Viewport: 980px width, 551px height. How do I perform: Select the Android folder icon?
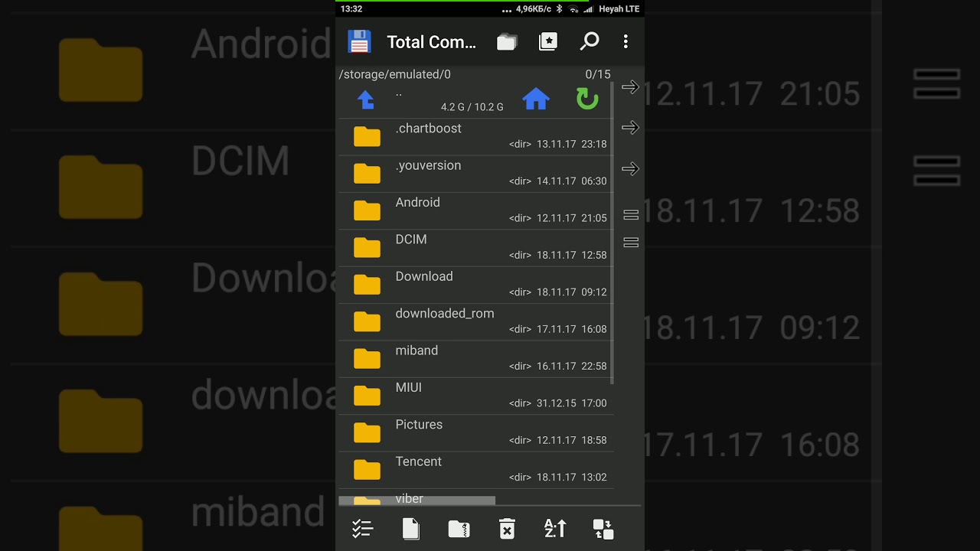tap(367, 210)
